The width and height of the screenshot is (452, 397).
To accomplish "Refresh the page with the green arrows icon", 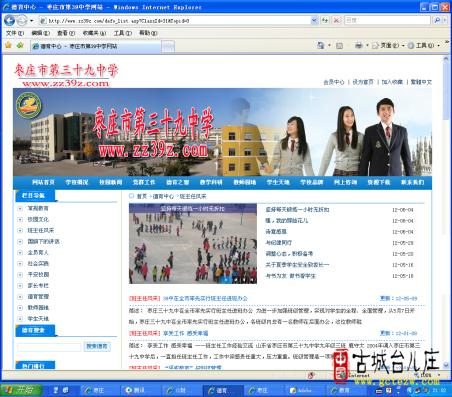I will tap(325, 20).
